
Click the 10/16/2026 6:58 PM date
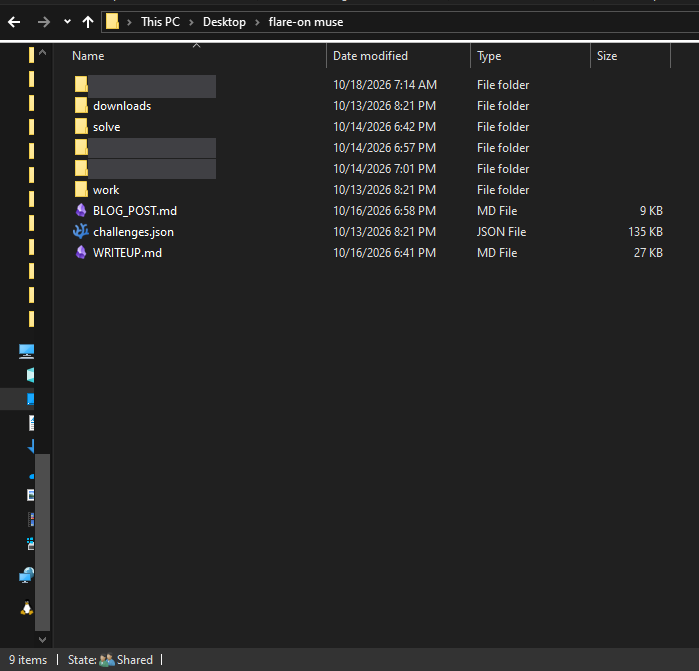[x=385, y=210]
